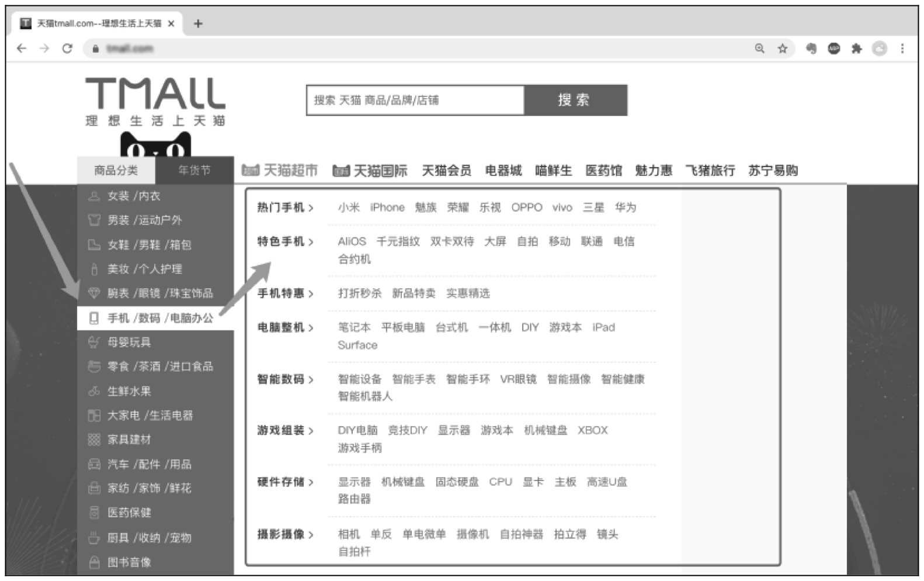Click the profile avatar icon in toolbar
The image size is (924, 581).
point(880,49)
